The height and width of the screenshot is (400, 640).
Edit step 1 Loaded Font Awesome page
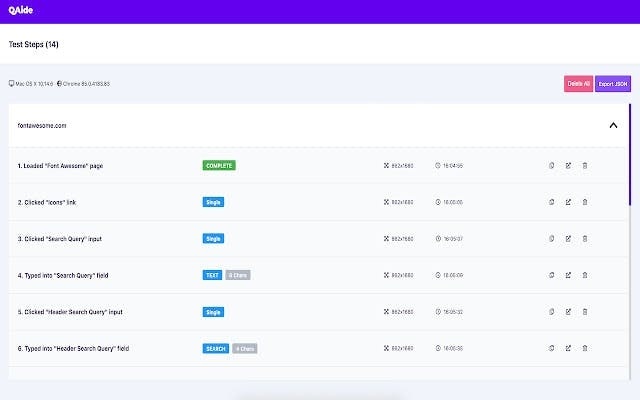click(x=568, y=166)
